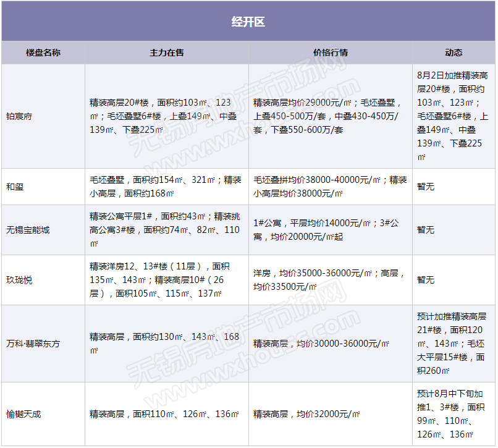Select 铂宸府 news cell about 8月2日加推

[453, 116]
